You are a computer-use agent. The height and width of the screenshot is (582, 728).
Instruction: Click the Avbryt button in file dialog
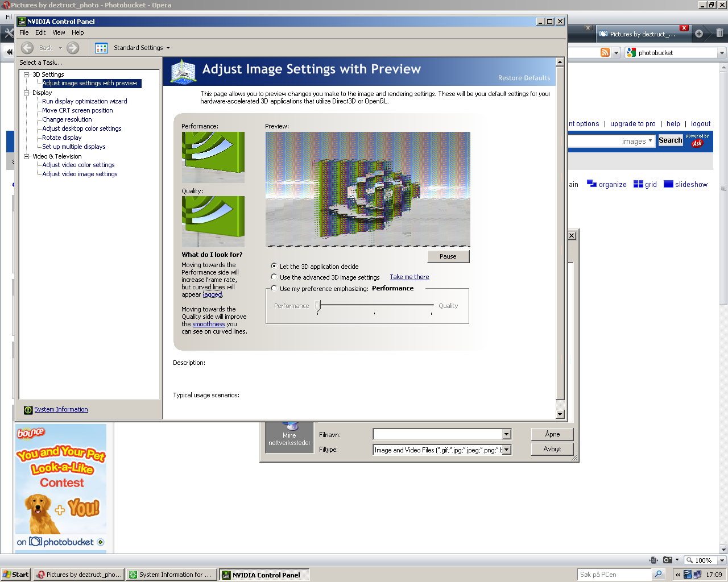click(x=552, y=449)
